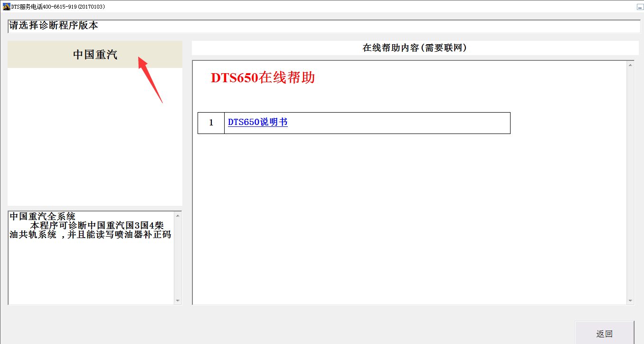Click the 返回 button
Screen dimensions: 644x344
605,333
